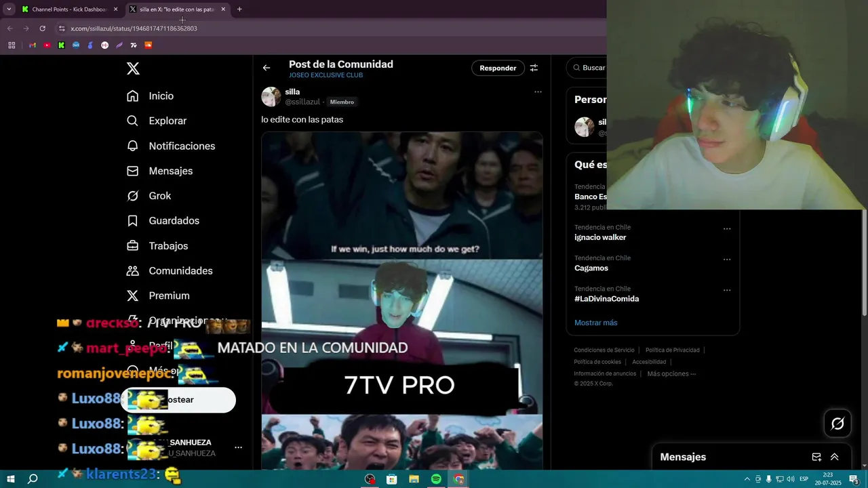Open Política de cookies link

pyautogui.click(x=599, y=362)
